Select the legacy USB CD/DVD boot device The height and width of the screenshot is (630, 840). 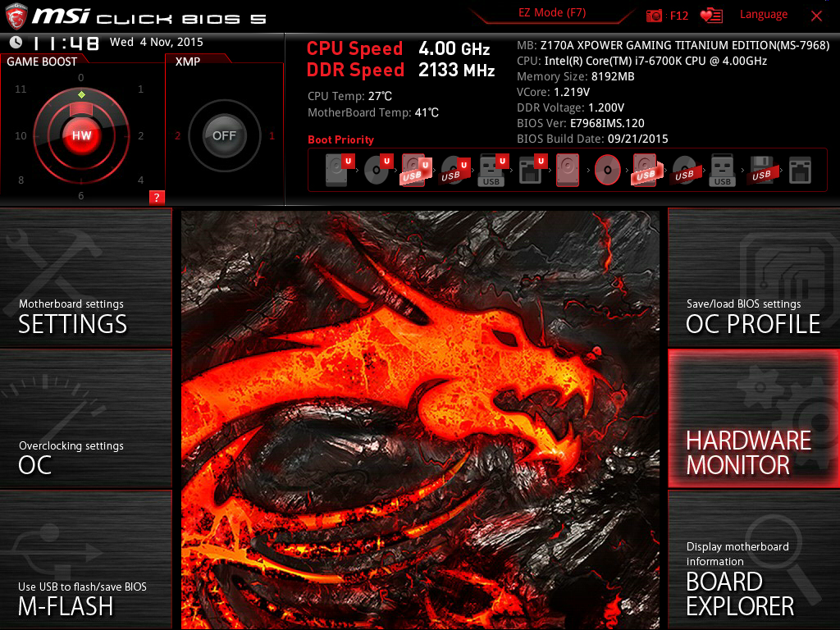[x=684, y=170]
